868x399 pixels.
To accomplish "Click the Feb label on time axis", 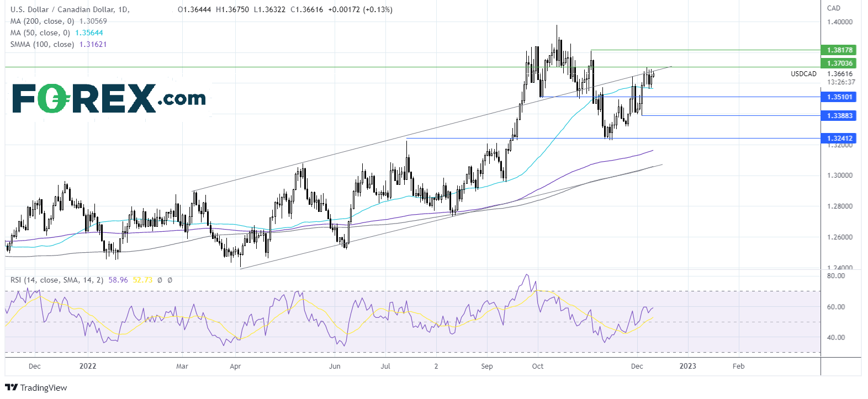I will click(x=738, y=366).
